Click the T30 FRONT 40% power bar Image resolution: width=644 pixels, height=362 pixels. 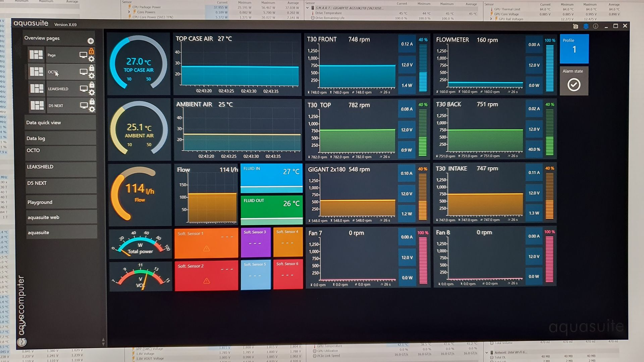tap(423, 68)
